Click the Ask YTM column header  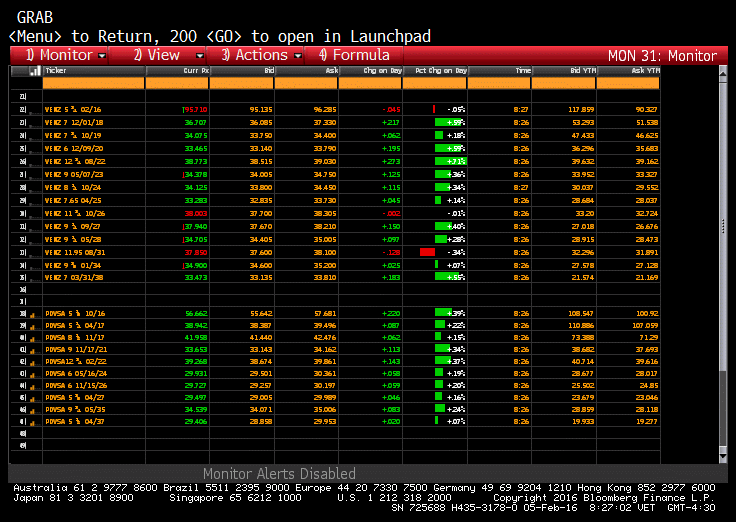(x=629, y=71)
